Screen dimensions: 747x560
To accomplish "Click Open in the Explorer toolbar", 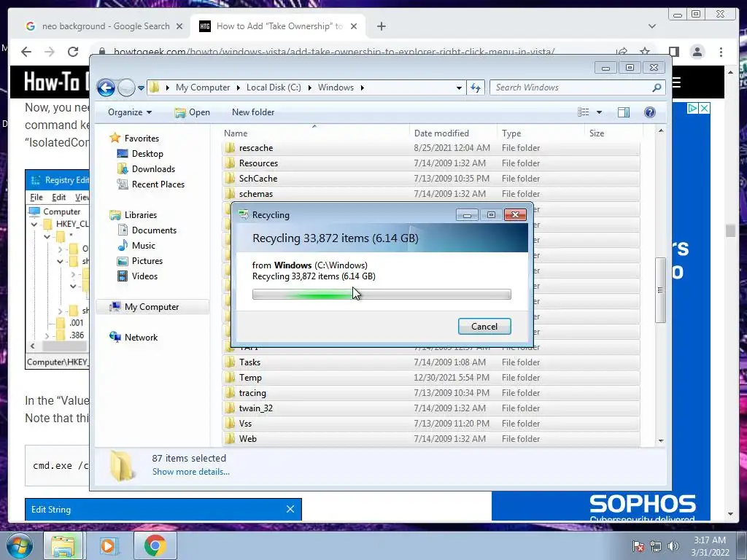I will click(x=193, y=112).
